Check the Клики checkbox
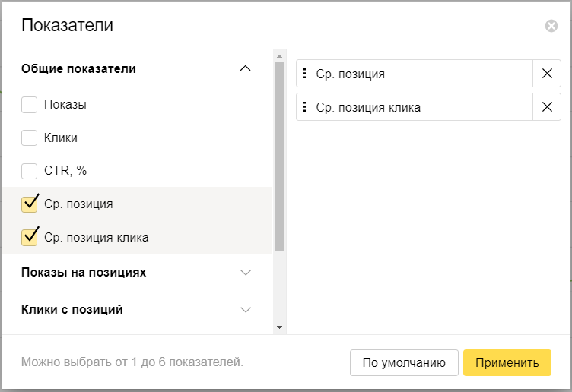Screen dimensions: 572x392 [x=29, y=138]
